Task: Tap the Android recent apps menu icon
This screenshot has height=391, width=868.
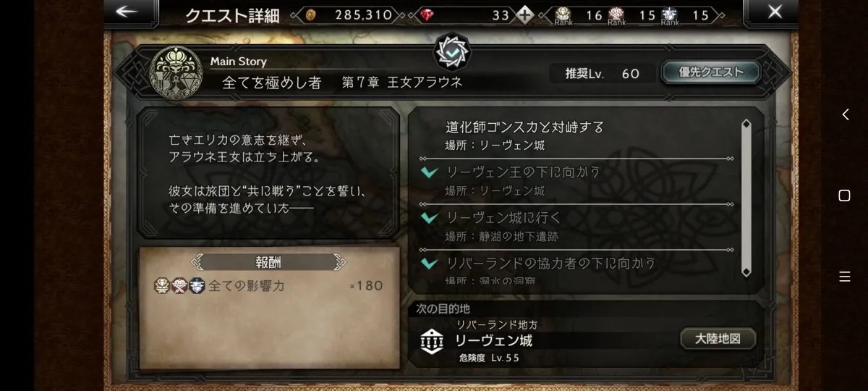Action: (844, 277)
